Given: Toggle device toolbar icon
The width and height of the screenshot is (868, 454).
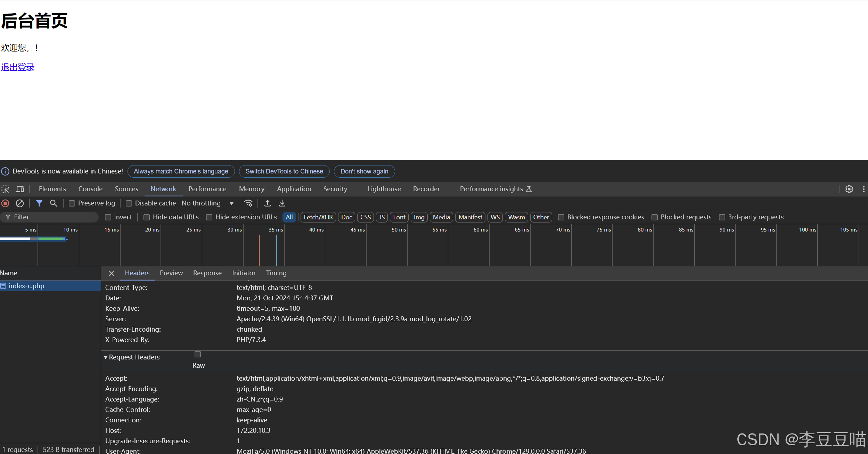Looking at the screenshot, I should 20,189.
